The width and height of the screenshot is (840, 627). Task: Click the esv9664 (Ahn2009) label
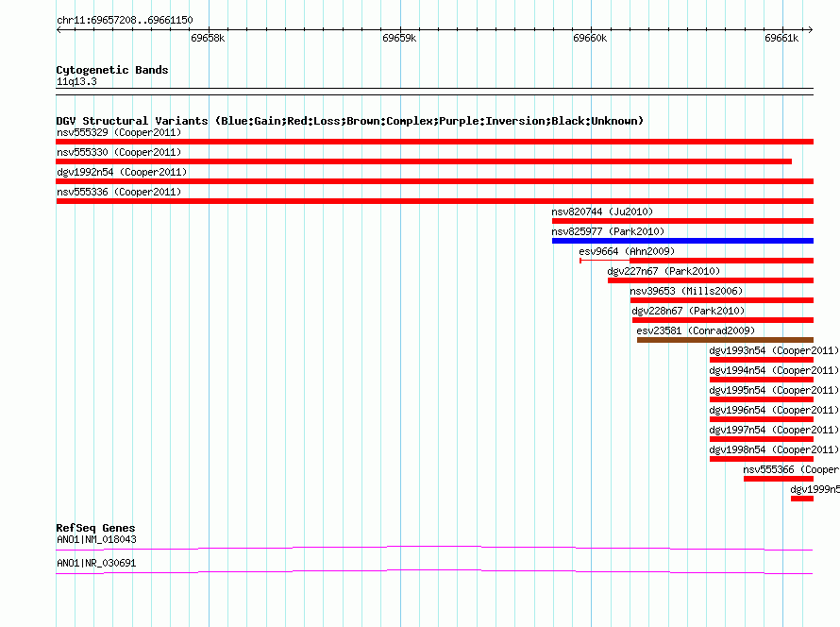click(627, 251)
